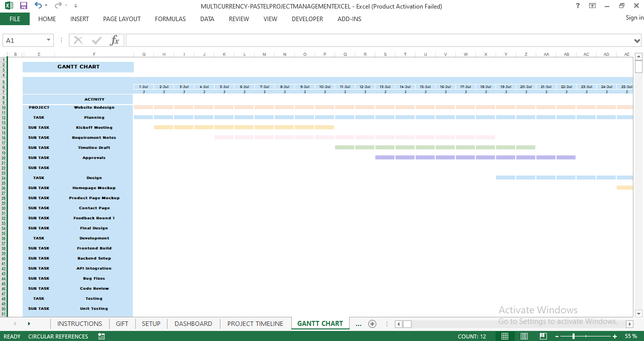Open the FILE backstage menu
Screen dimensions: 644x341
[15, 19]
